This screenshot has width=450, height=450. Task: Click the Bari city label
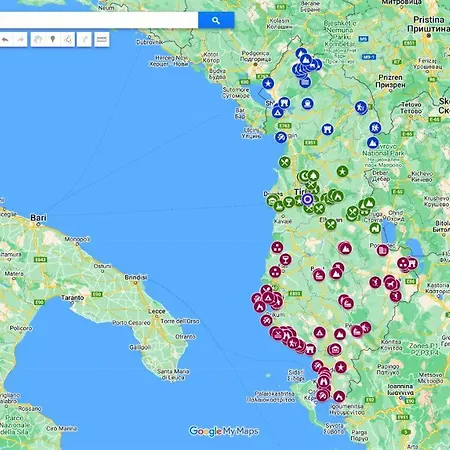38,218
